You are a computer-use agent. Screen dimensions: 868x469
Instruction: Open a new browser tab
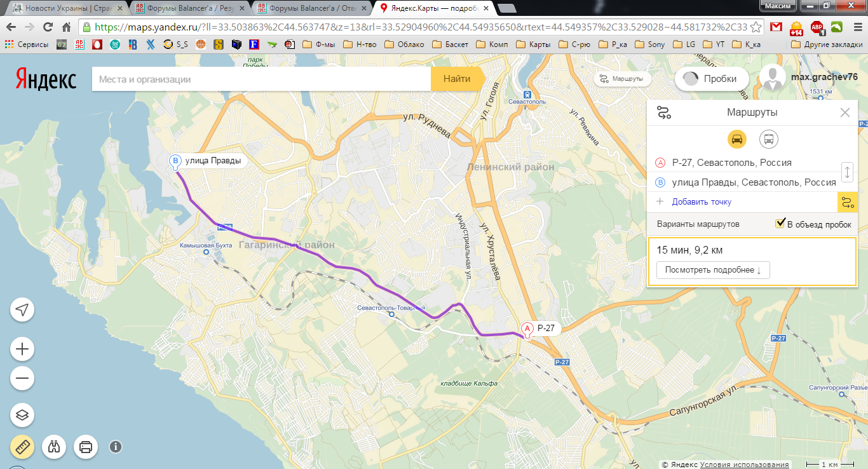click(506, 8)
